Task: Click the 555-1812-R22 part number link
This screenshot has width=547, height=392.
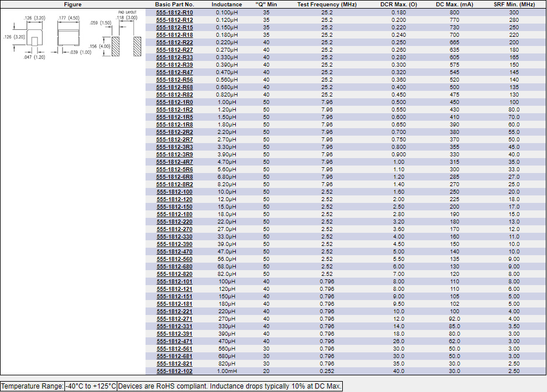Action: pos(175,42)
